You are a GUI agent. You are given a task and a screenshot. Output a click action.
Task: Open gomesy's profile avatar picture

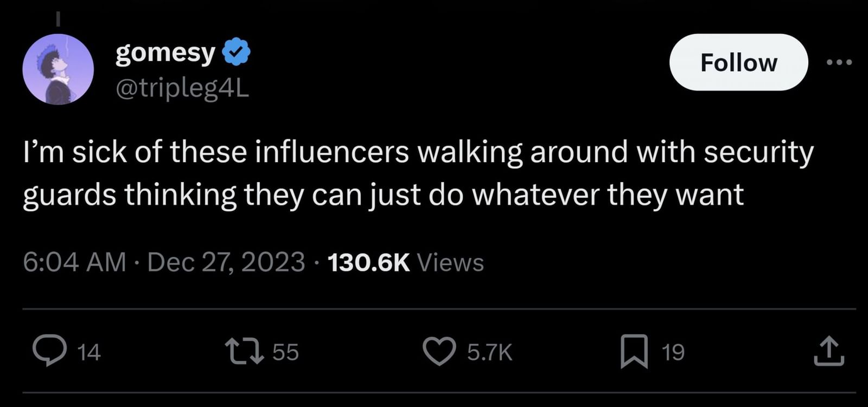coord(58,69)
